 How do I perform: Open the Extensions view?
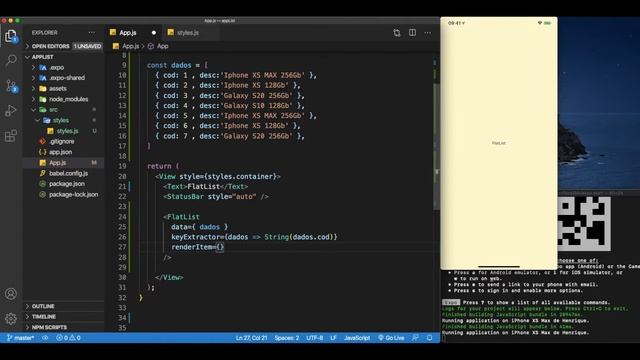11,136
